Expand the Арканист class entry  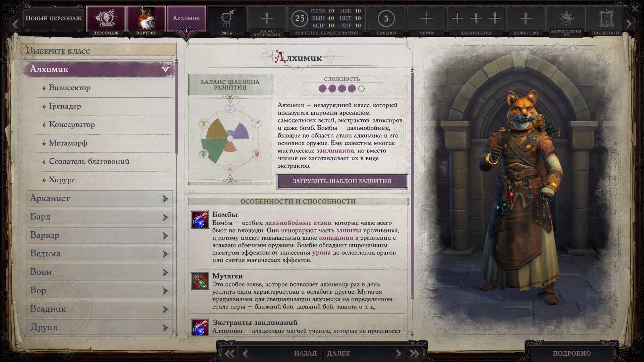tap(165, 198)
